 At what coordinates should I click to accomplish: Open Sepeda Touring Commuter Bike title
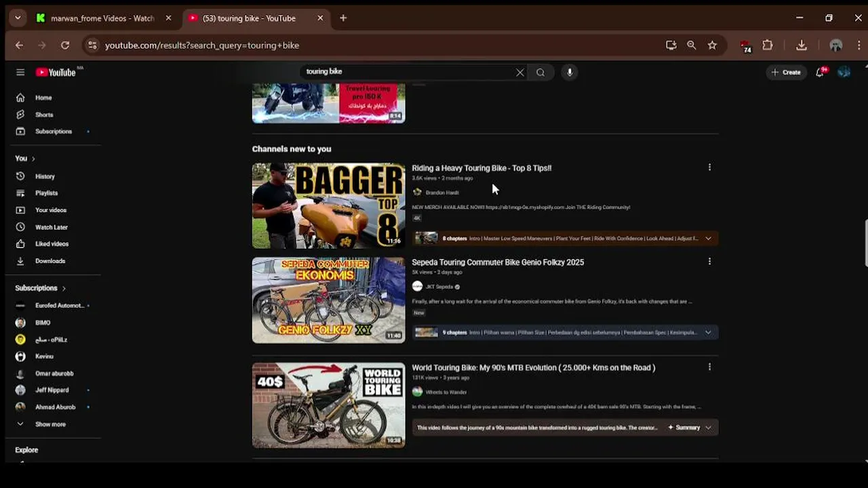[498, 262]
